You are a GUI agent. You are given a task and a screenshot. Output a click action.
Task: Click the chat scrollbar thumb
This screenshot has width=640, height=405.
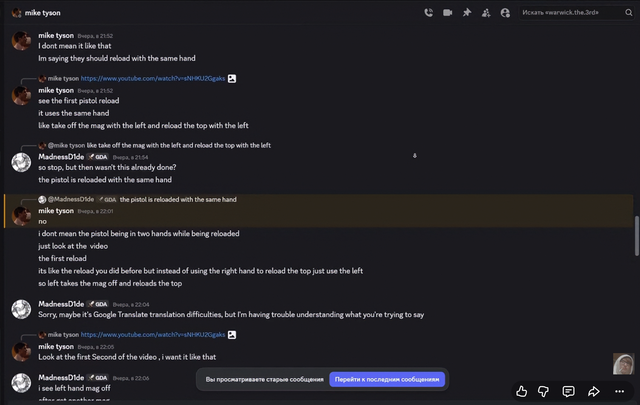point(636,236)
